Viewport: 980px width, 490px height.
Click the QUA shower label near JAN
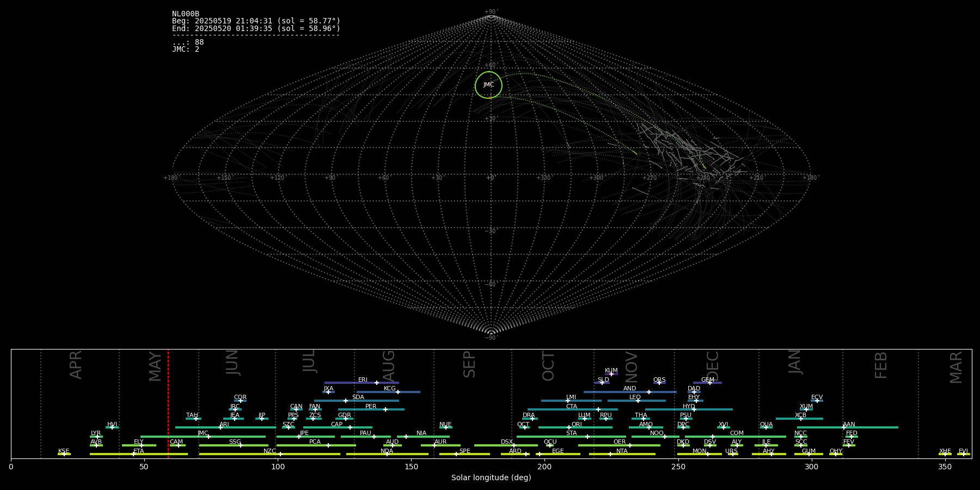pyautogui.click(x=766, y=425)
